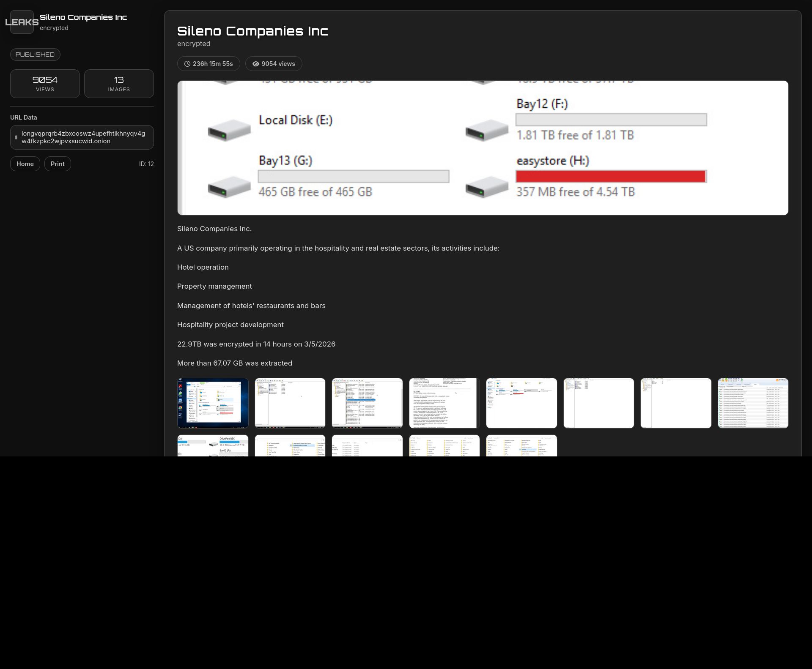Click the Sileno Companies Inc sidebar title

(83, 17)
